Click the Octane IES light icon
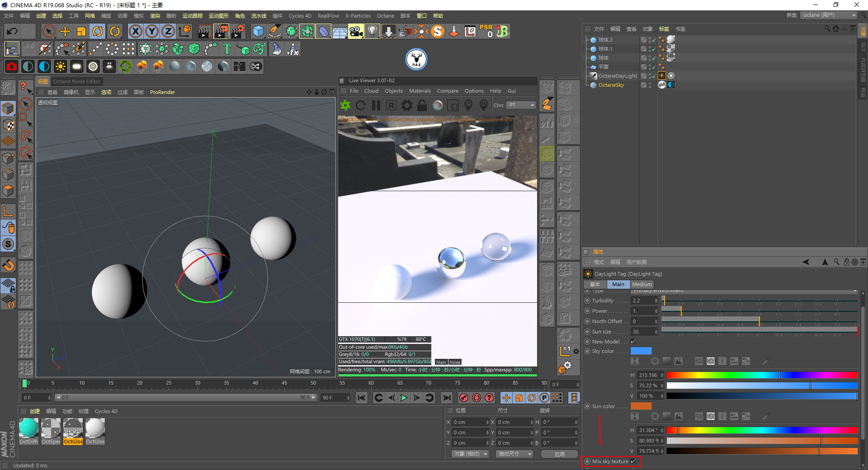The image size is (868, 470). [109, 66]
